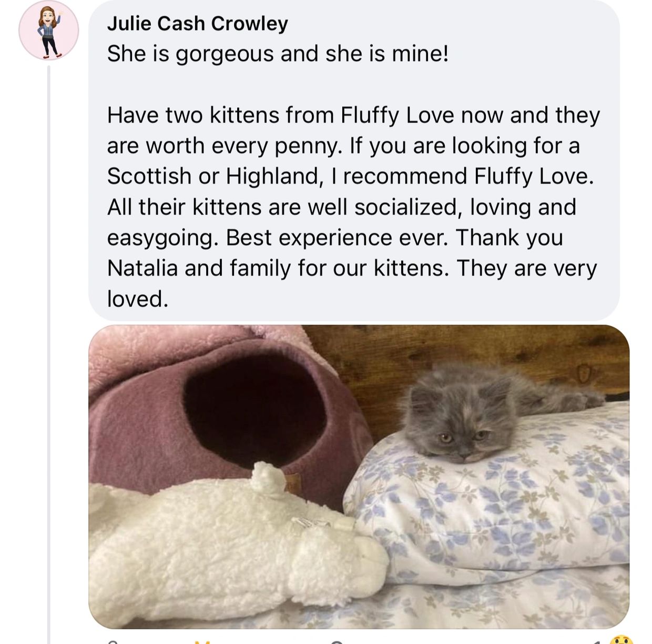This screenshot has height=644, width=652.
Task: Click "Best experience ever." in the comment
Action: (337, 238)
